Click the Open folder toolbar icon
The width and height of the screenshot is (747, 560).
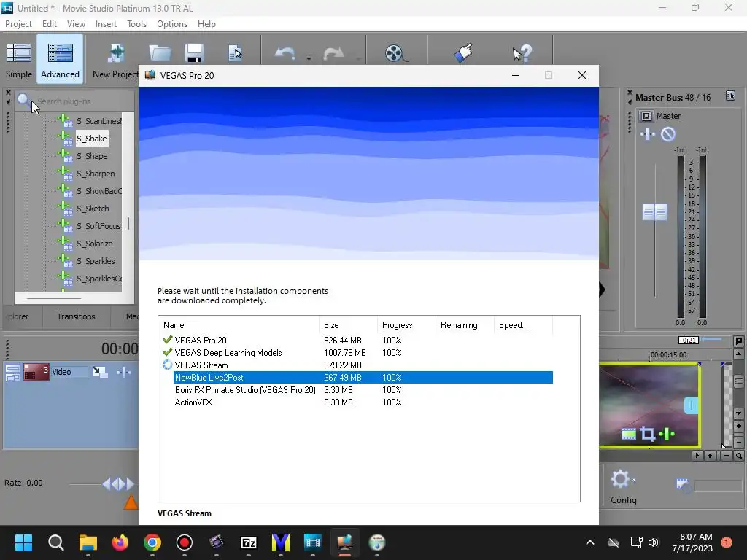click(x=160, y=53)
